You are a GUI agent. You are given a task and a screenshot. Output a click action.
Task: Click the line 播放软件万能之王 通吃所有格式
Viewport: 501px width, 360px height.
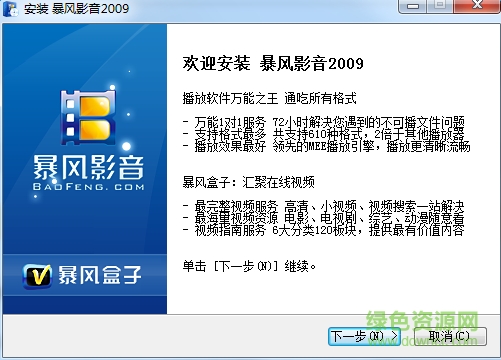(x=269, y=98)
